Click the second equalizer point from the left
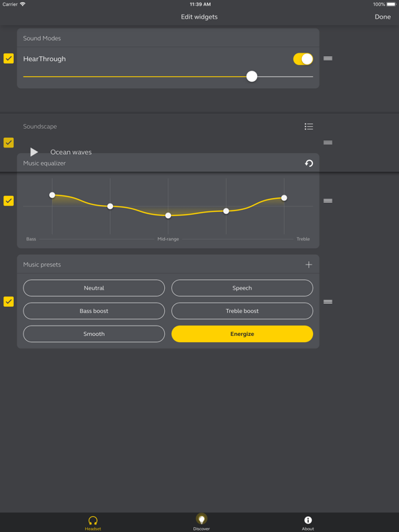399x532 pixels. pos(110,206)
